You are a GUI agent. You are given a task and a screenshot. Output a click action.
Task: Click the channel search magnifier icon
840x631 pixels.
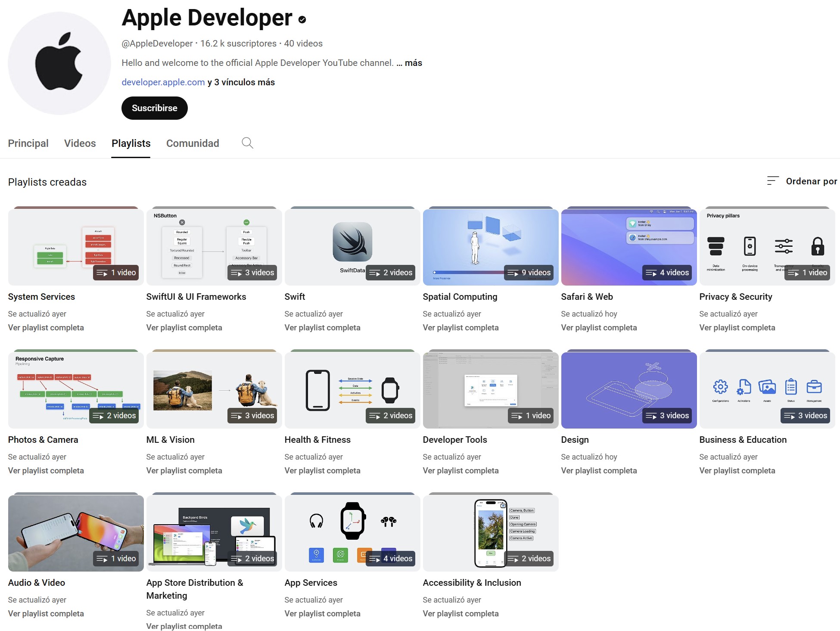247,143
